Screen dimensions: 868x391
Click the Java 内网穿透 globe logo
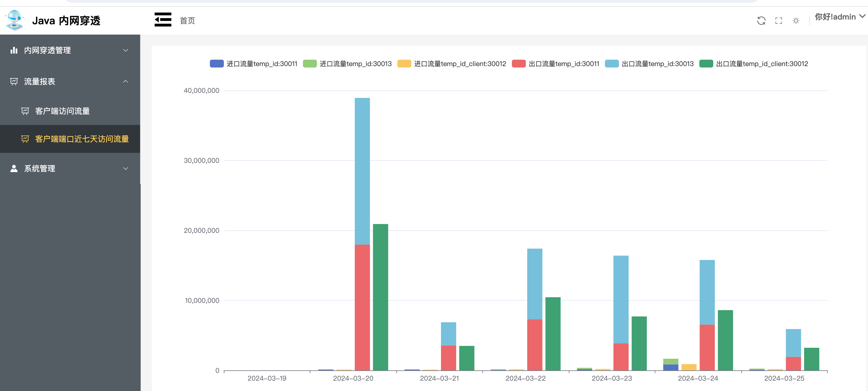15,20
